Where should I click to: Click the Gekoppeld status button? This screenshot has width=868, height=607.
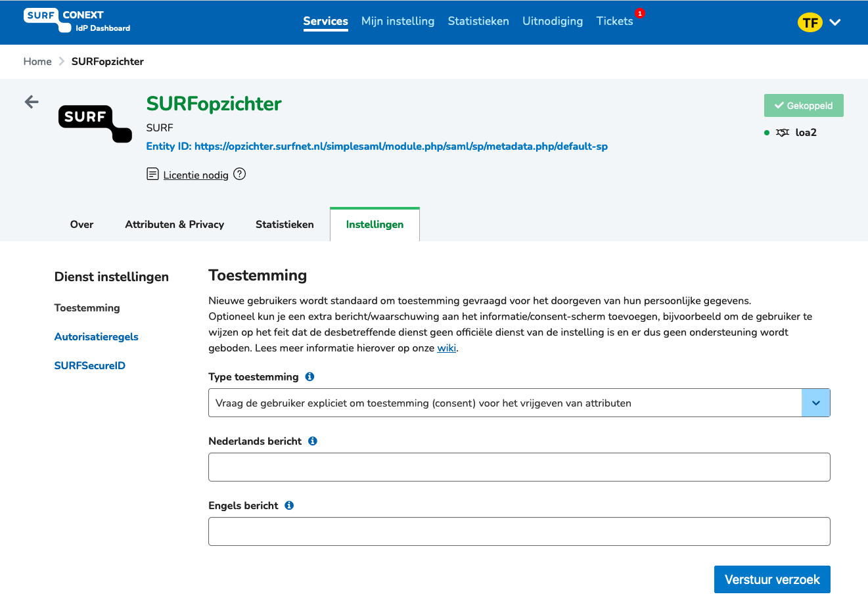coord(804,106)
